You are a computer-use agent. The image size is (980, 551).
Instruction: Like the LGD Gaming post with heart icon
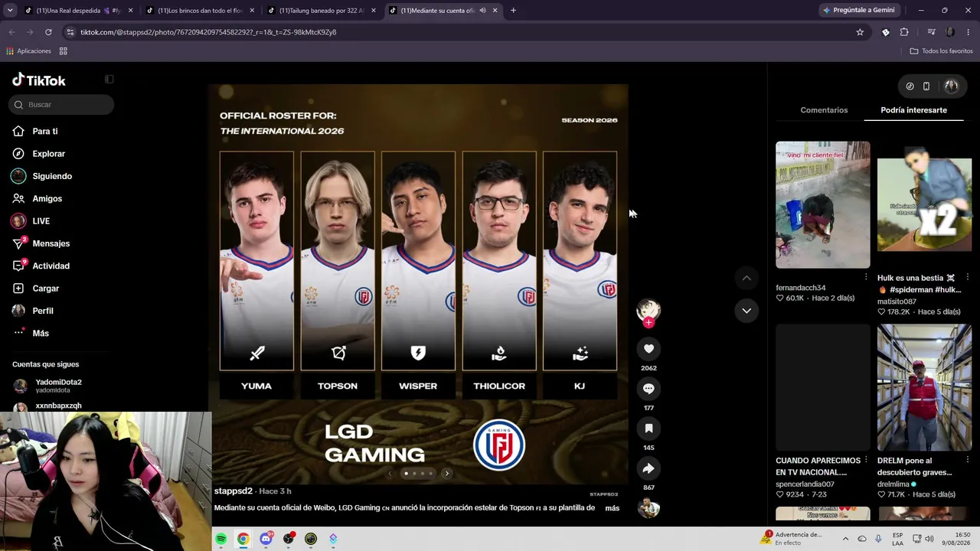click(x=648, y=349)
